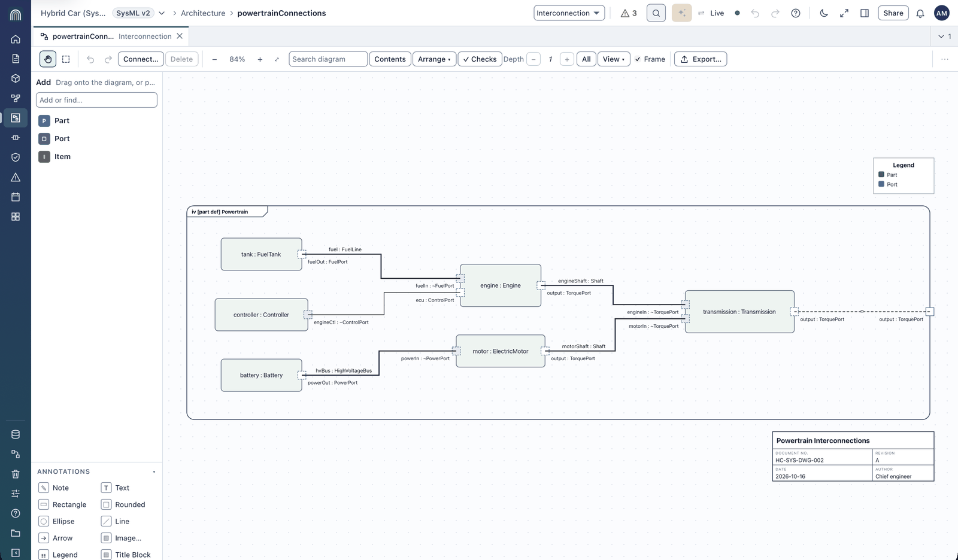
Task: Click the Connect... button
Action: [141, 59]
